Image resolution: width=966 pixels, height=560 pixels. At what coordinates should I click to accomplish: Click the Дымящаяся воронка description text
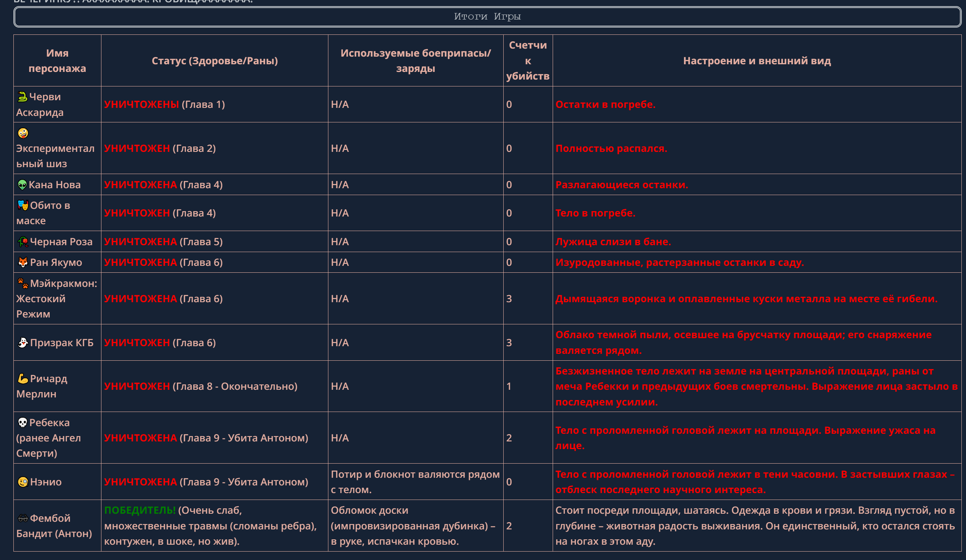pos(746,299)
